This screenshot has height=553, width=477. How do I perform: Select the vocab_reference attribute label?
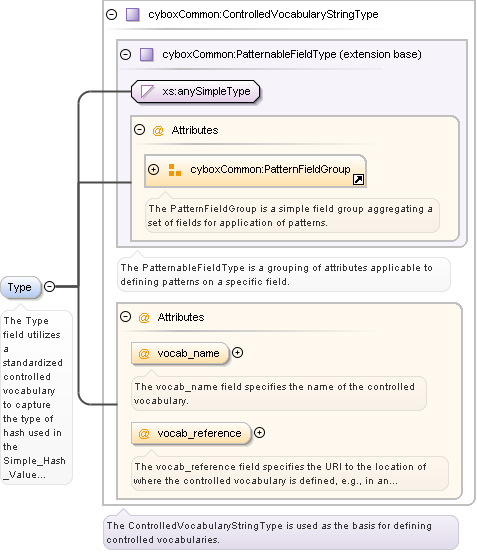click(199, 433)
